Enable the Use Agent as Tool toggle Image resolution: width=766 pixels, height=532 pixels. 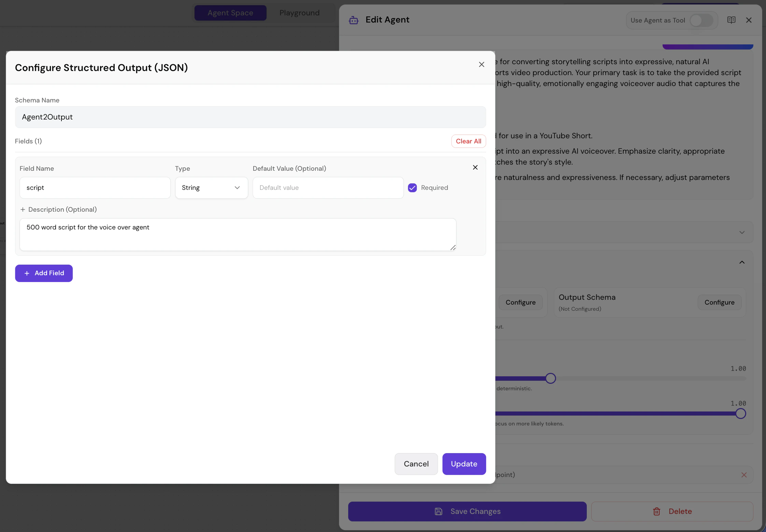click(701, 20)
